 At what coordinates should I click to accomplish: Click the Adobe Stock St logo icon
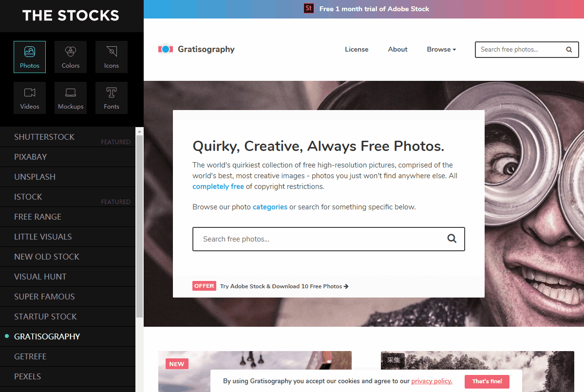coord(309,8)
